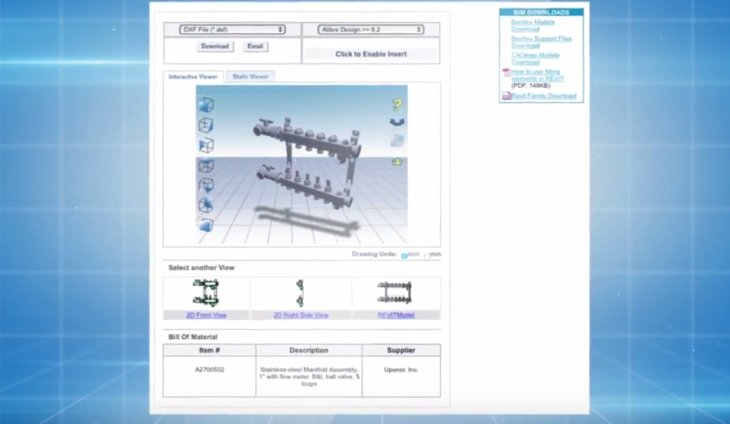Click item number A2700502 in table
Viewport: 730px width, 424px height.
(210, 370)
